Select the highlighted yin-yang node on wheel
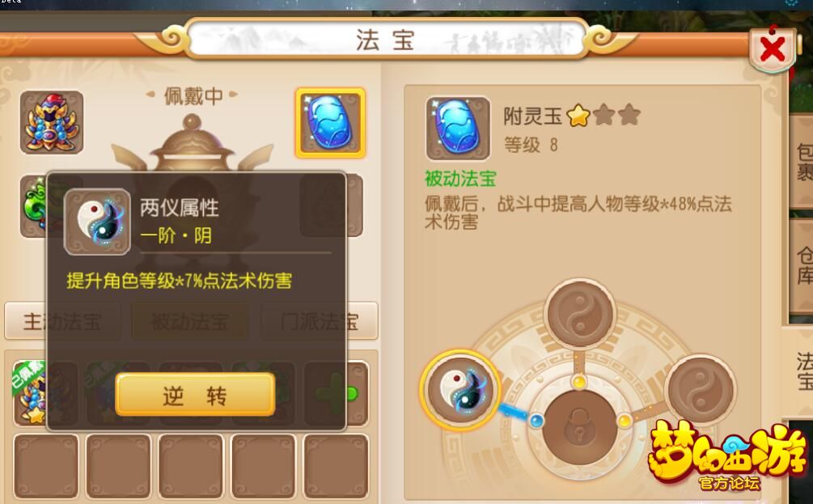This screenshot has width=813, height=504. (459, 389)
